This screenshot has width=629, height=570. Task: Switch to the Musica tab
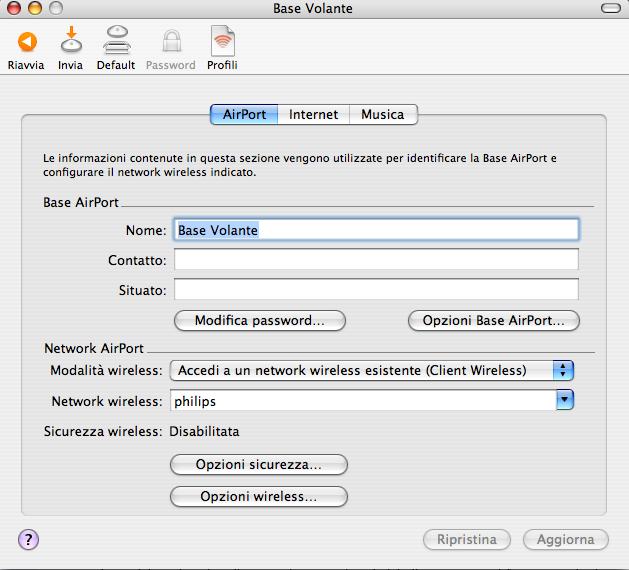coord(383,115)
